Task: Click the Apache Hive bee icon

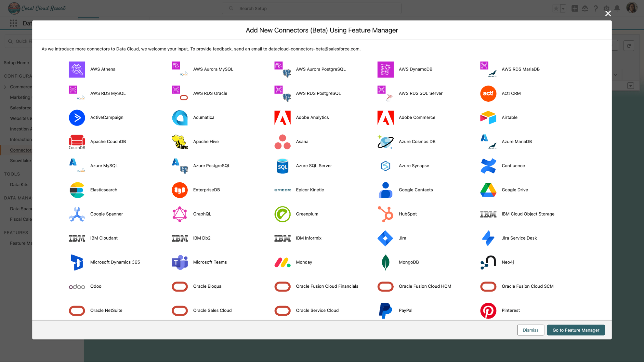Action: pos(179,142)
